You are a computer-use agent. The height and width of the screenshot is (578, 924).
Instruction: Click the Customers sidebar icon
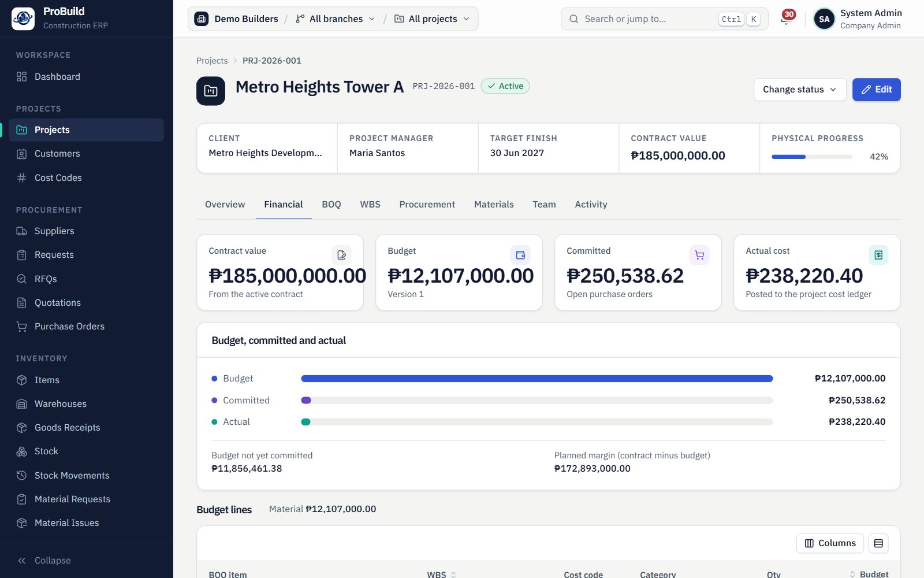[x=22, y=154]
